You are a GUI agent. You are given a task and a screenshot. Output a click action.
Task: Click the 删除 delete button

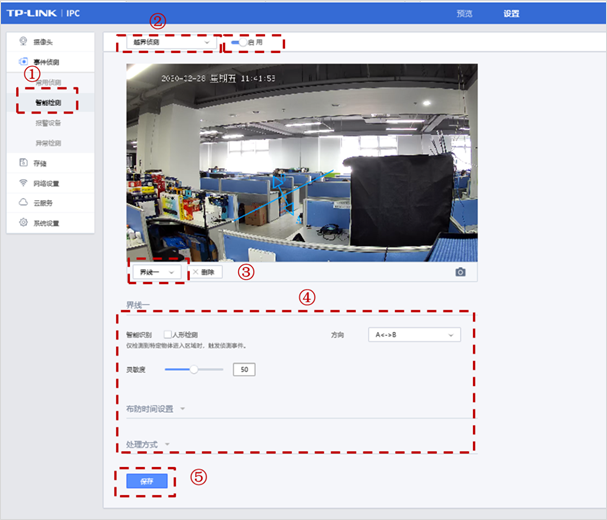[x=204, y=272]
